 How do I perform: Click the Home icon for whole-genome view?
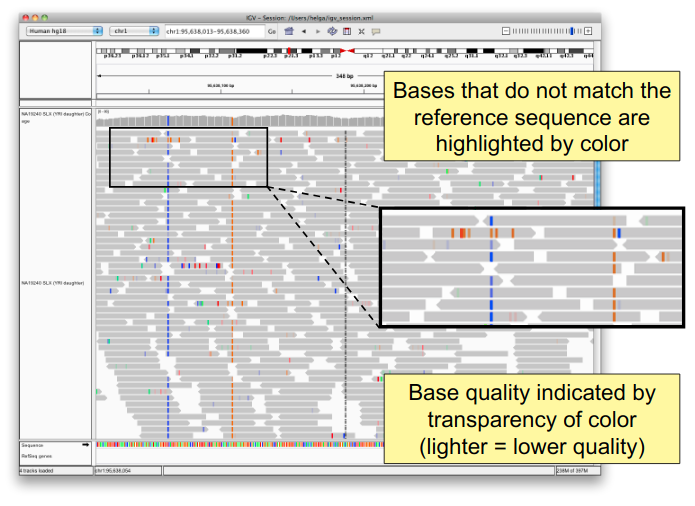point(289,31)
